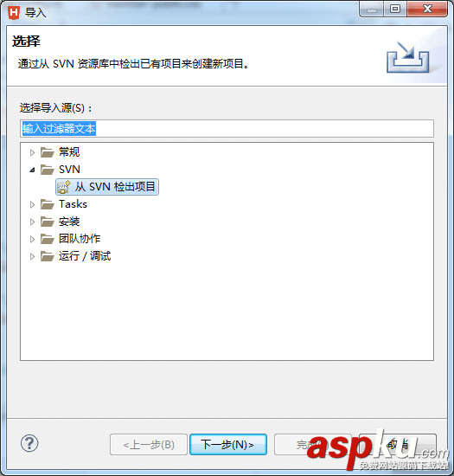
Task: Expand the Tasks tree node arrow
Action: [x=32, y=204]
